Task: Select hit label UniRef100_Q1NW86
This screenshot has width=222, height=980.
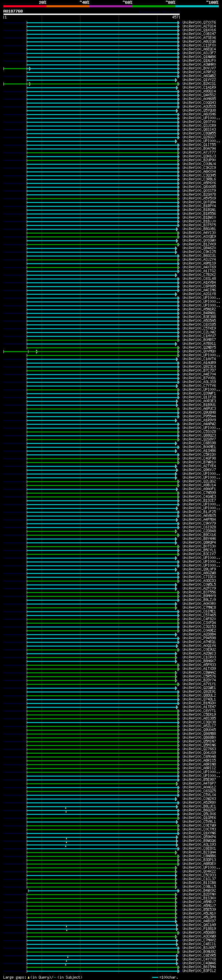Action: 199,57
